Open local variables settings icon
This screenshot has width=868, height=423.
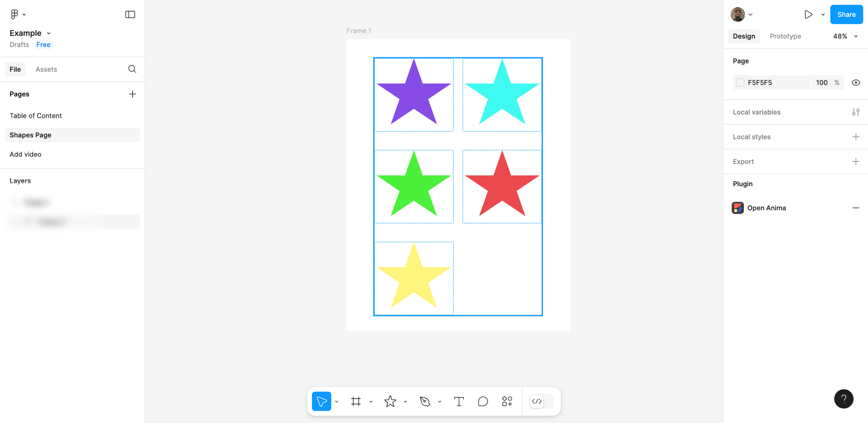(x=856, y=112)
